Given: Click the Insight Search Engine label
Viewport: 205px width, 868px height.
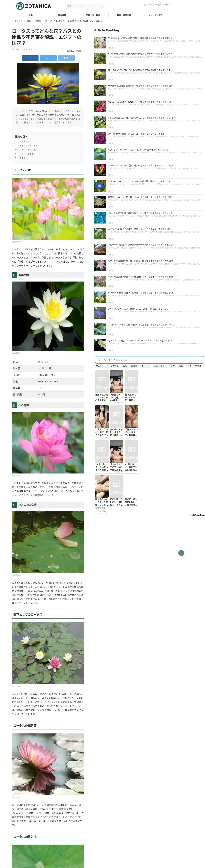Looking at the screenshot, I should click(197, 515).
